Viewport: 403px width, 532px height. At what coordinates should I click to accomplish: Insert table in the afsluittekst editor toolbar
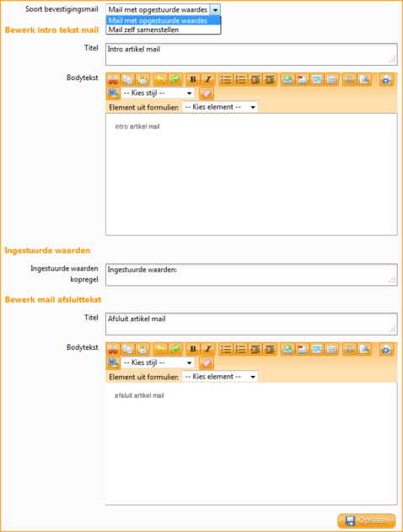click(x=331, y=349)
